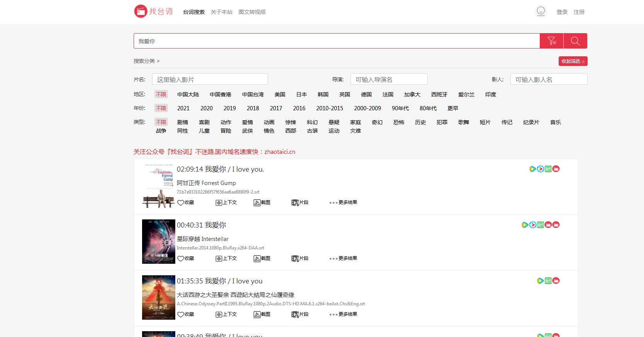
Task: Select year 2019 filter
Action: pyautogui.click(x=229, y=108)
